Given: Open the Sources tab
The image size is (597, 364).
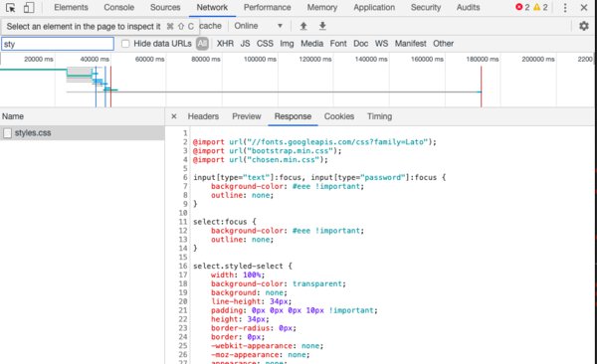Looking at the screenshot, I should point(165,8).
